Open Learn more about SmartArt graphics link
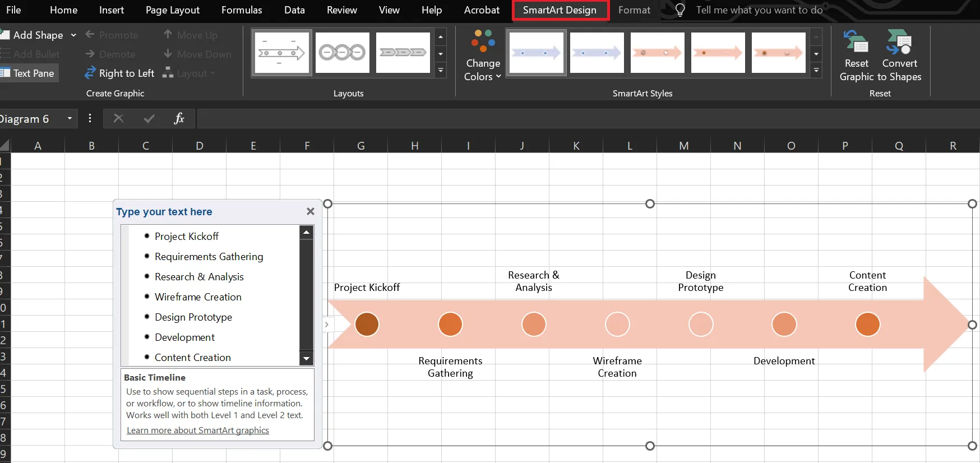980x463 pixels. pos(198,430)
